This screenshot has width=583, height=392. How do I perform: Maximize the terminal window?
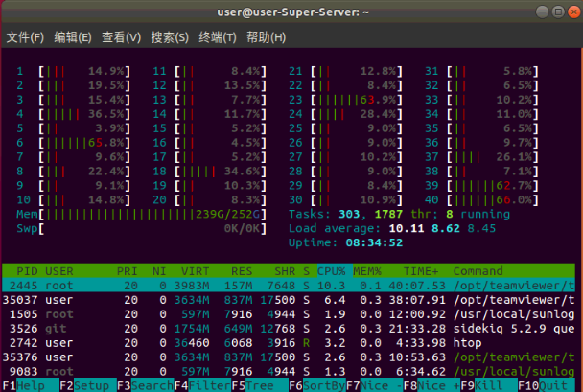(x=558, y=12)
